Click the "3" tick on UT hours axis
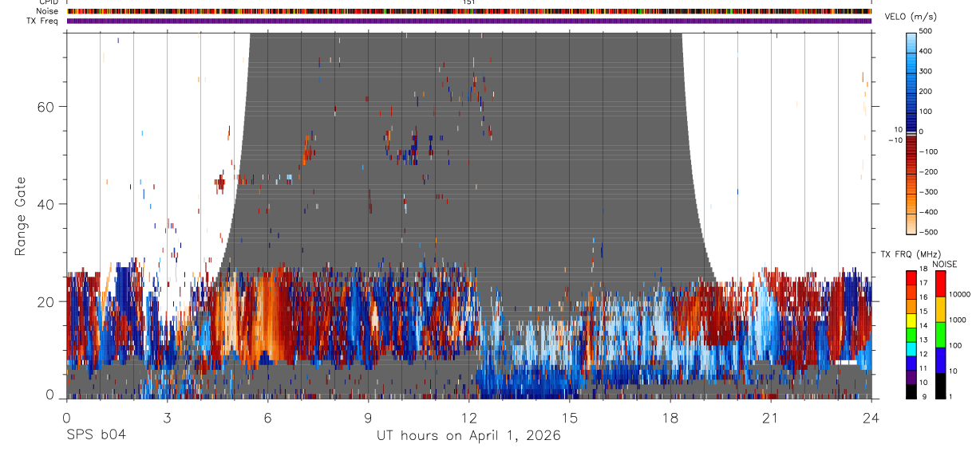 (x=167, y=417)
